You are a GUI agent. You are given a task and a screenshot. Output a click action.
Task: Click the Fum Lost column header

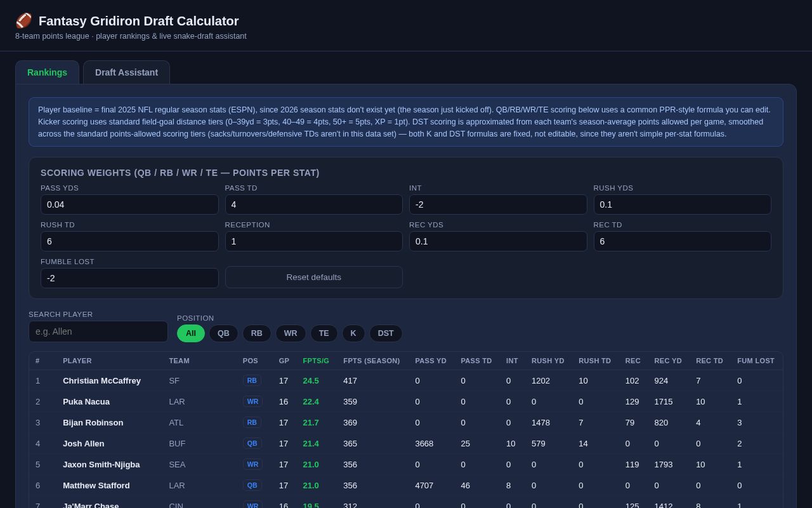click(x=756, y=361)
